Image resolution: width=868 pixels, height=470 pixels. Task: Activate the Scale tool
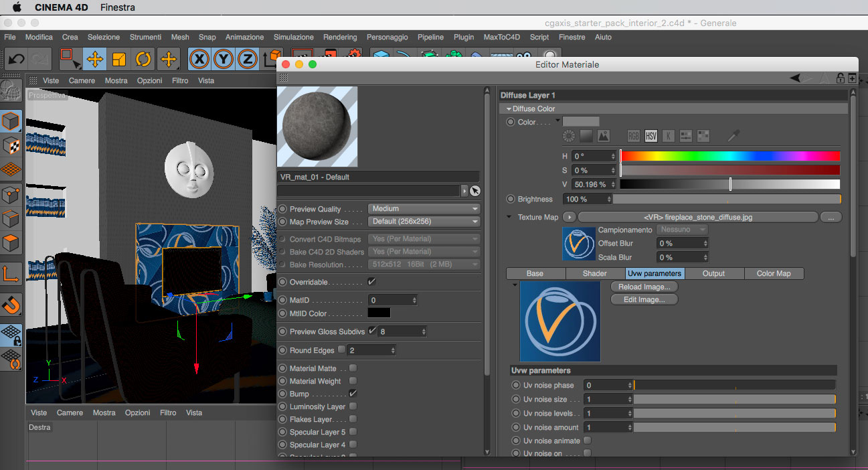pyautogui.click(x=119, y=59)
